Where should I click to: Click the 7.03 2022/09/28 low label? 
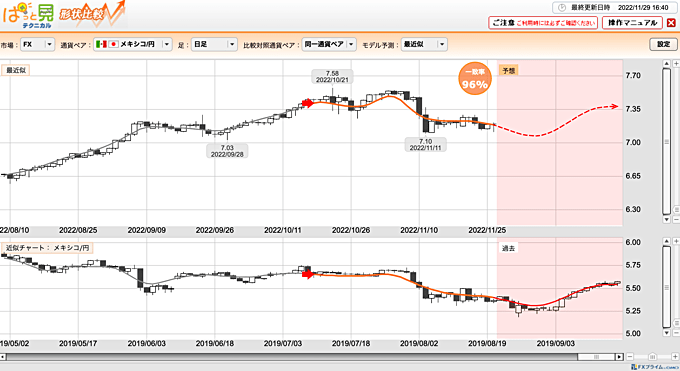227,151
